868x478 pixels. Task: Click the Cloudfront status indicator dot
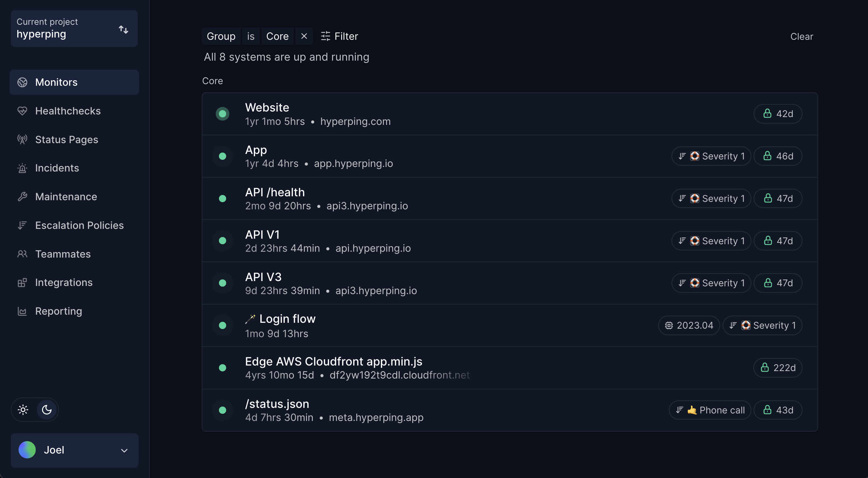(223, 368)
